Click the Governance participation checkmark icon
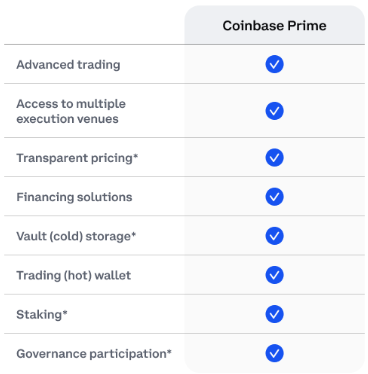368x374 pixels. click(274, 353)
